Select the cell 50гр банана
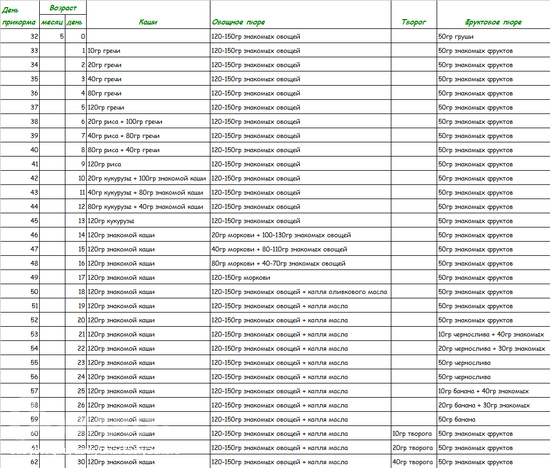550x468 pixels. pos(493,419)
